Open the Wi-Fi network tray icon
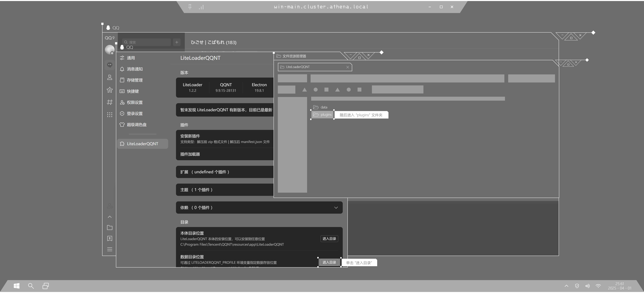Image resolution: width=644 pixels, height=293 pixels. [598, 286]
